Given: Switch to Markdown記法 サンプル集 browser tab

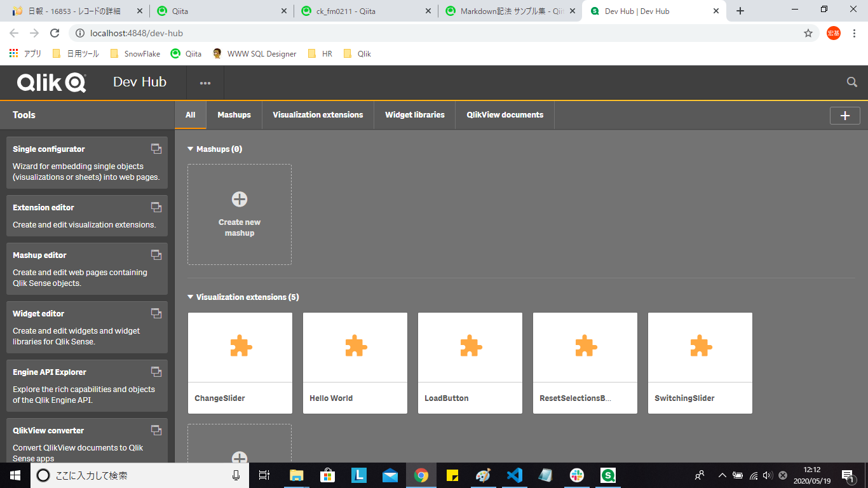Looking at the screenshot, I should pos(510,11).
